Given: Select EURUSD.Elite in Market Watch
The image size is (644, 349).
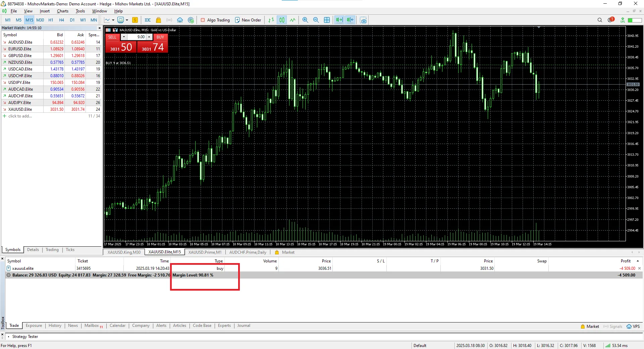Looking at the screenshot, I should click(x=52, y=49).
